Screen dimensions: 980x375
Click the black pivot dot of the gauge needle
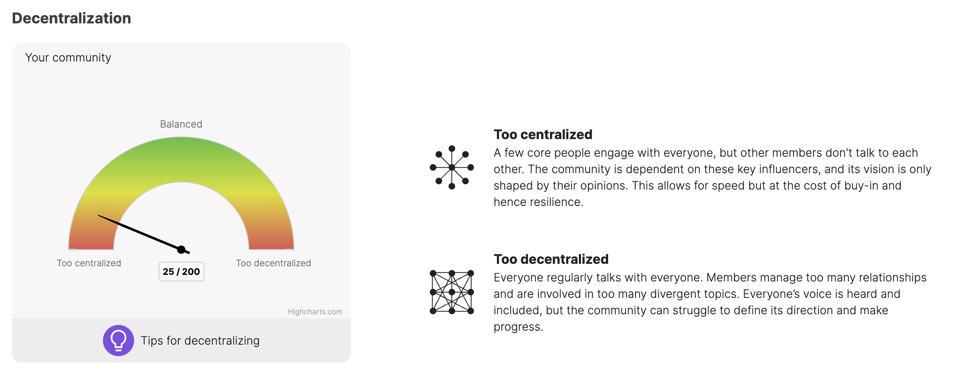(x=181, y=249)
